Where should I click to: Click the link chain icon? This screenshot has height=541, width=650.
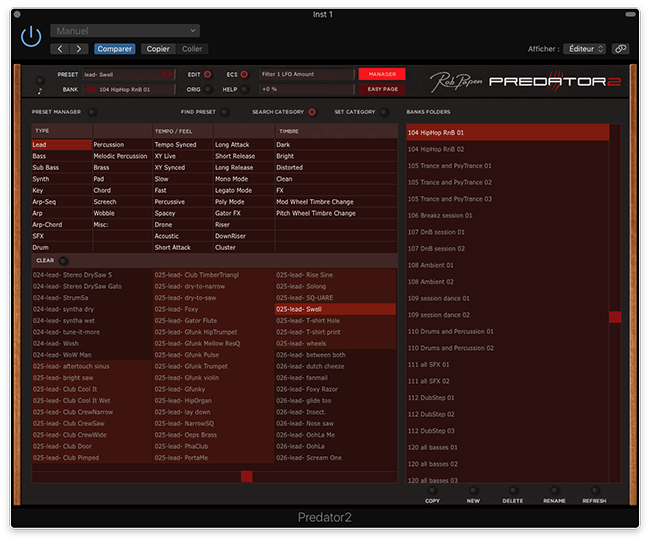coord(620,49)
